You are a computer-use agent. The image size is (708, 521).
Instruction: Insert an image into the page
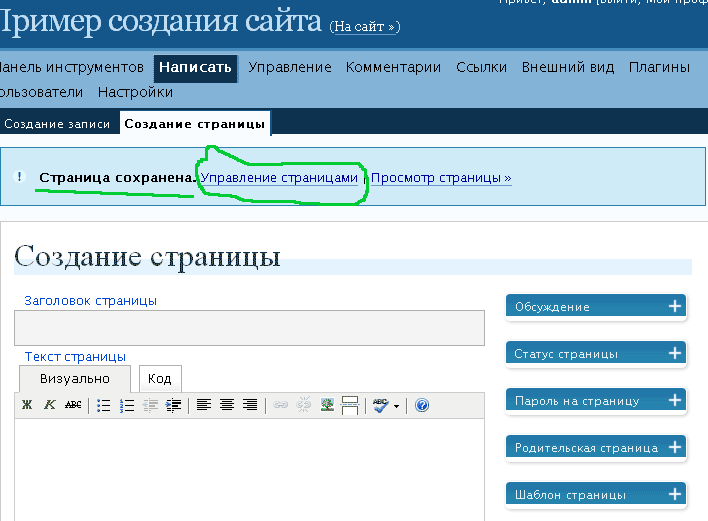tap(327, 405)
